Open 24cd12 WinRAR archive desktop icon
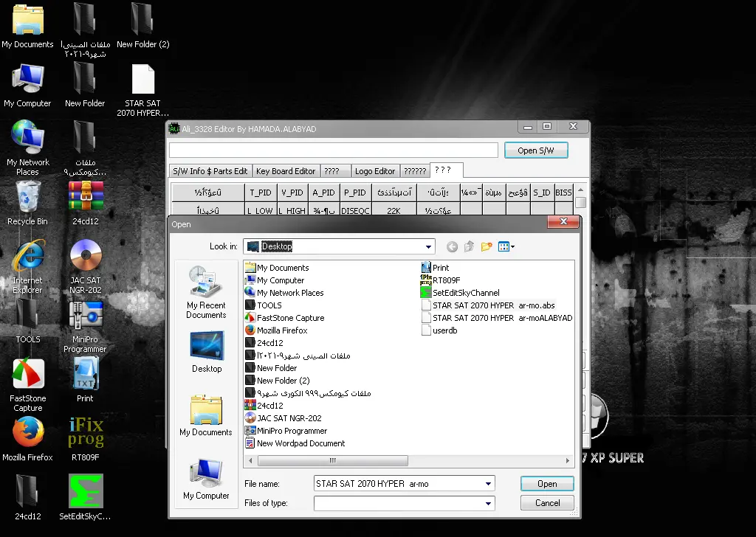Viewport: 756px width, 537px height. pos(86,204)
